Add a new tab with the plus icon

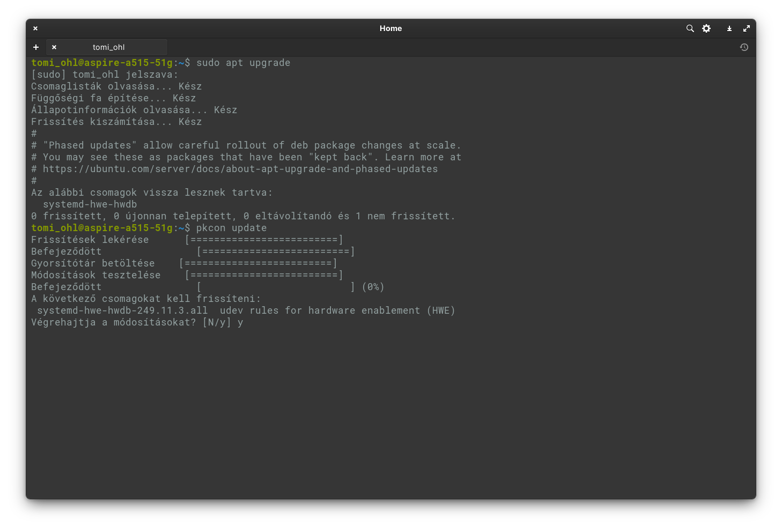36,47
